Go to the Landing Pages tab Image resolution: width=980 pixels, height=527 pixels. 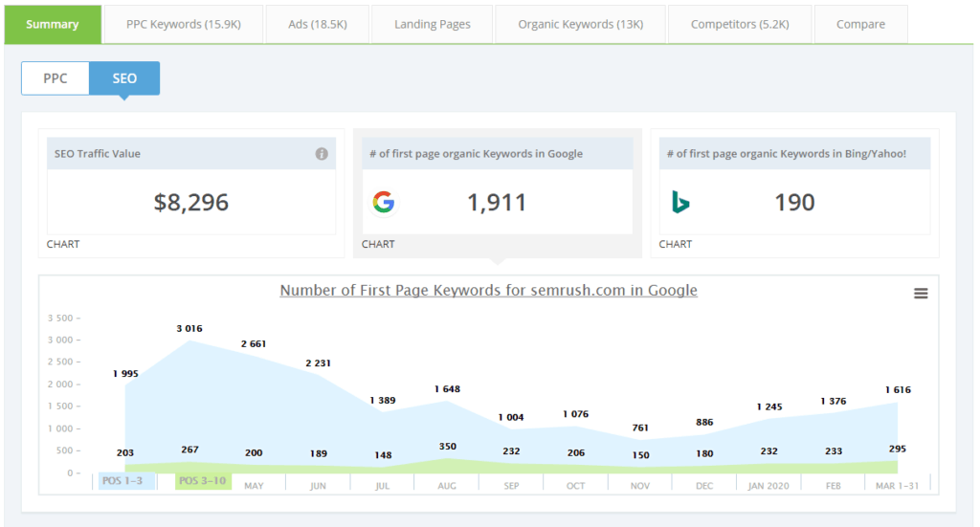tap(433, 24)
